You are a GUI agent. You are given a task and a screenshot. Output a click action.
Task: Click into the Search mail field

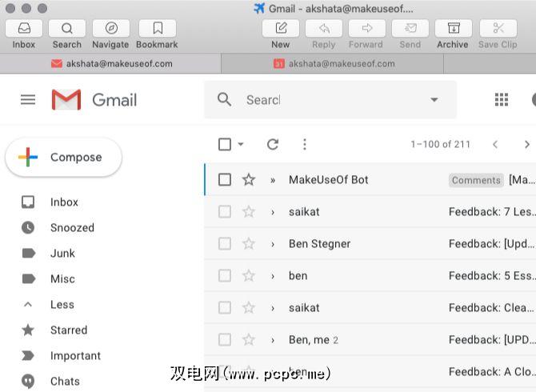click(x=331, y=100)
